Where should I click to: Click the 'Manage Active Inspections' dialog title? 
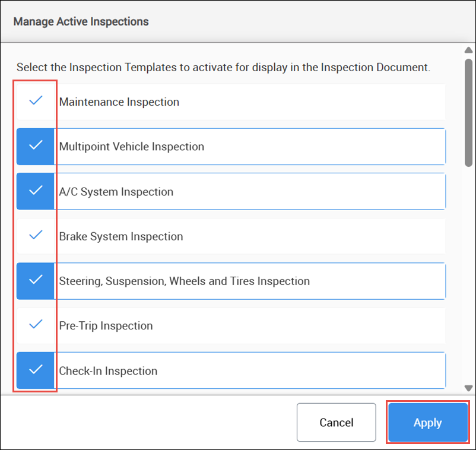[81, 21]
